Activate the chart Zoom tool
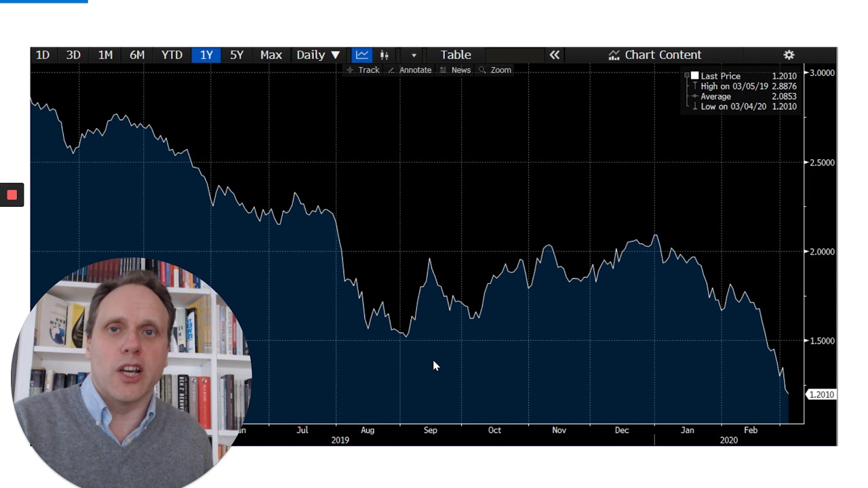Image resolution: width=868 pixels, height=488 pixels. click(495, 70)
